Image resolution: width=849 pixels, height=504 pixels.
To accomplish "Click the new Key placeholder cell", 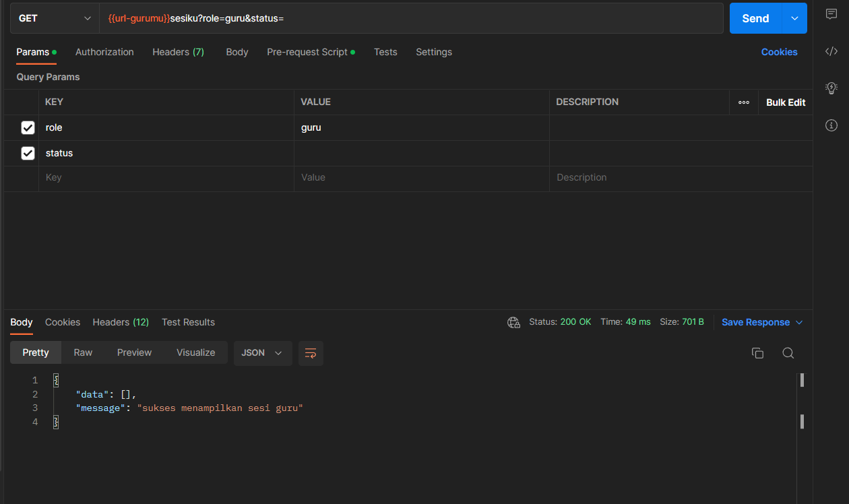I will pyautogui.click(x=166, y=178).
